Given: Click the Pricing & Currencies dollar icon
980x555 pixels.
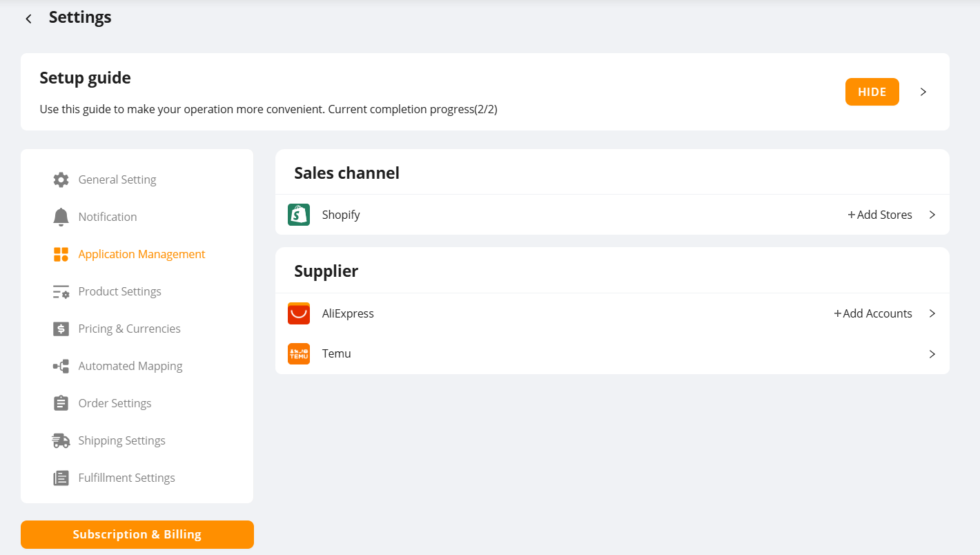Looking at the screenshot, I should point(61,329).
